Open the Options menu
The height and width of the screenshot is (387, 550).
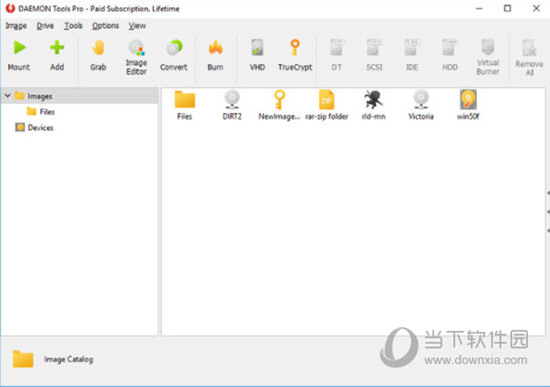[x=105, y=26]
